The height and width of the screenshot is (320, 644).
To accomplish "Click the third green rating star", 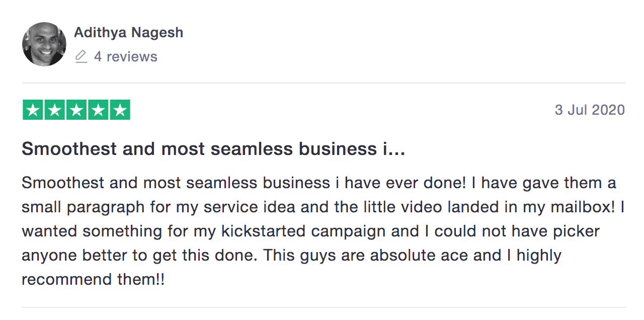I will (x=76, y=110).
